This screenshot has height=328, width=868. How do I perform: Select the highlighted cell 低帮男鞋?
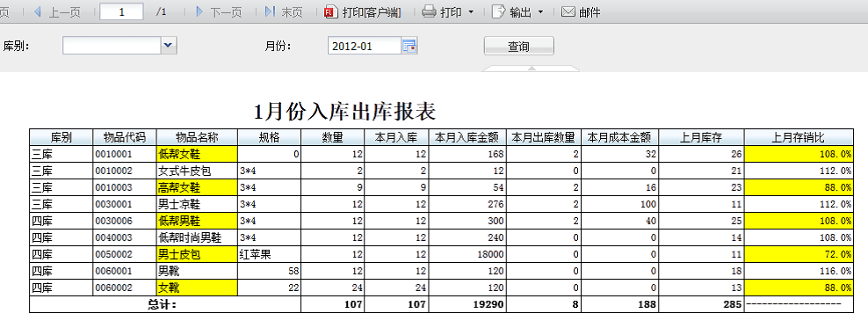click(197, 221)
